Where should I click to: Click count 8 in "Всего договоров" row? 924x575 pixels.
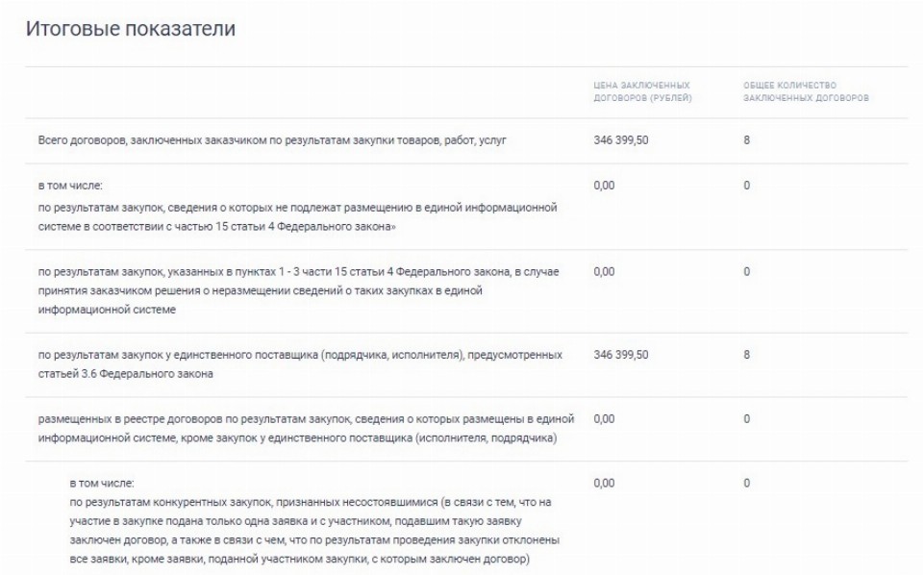(746, 141)
